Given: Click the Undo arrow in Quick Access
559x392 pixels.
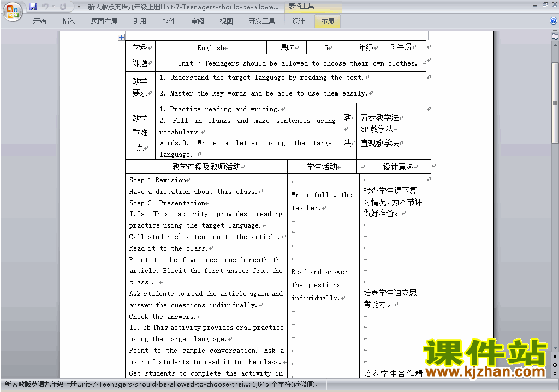Looking at the screenshot, I should [x=45, y=7].
